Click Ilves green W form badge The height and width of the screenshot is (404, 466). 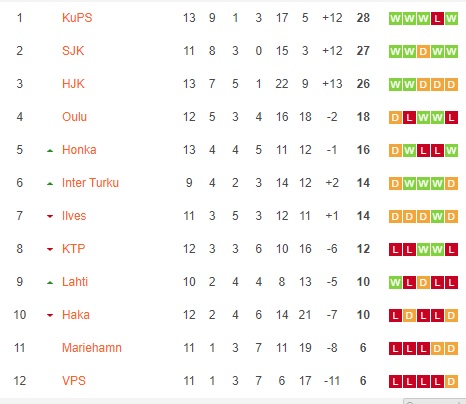click(437, 216)
